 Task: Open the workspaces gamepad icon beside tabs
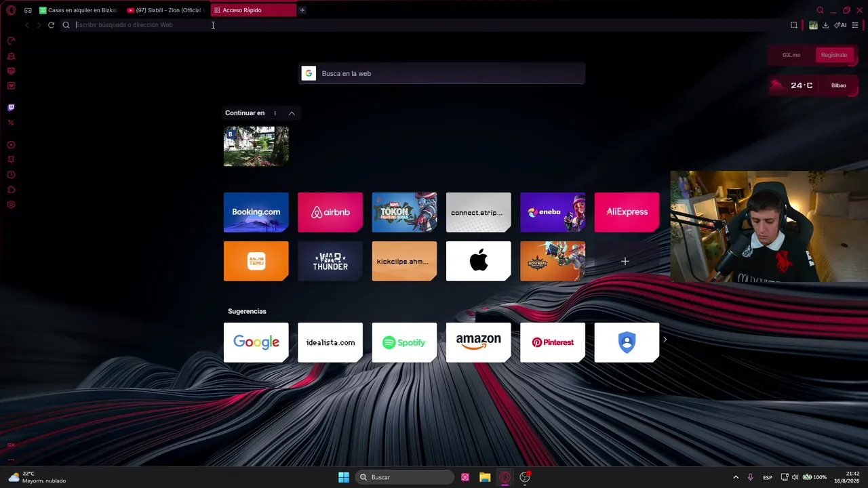click(28, 10)
